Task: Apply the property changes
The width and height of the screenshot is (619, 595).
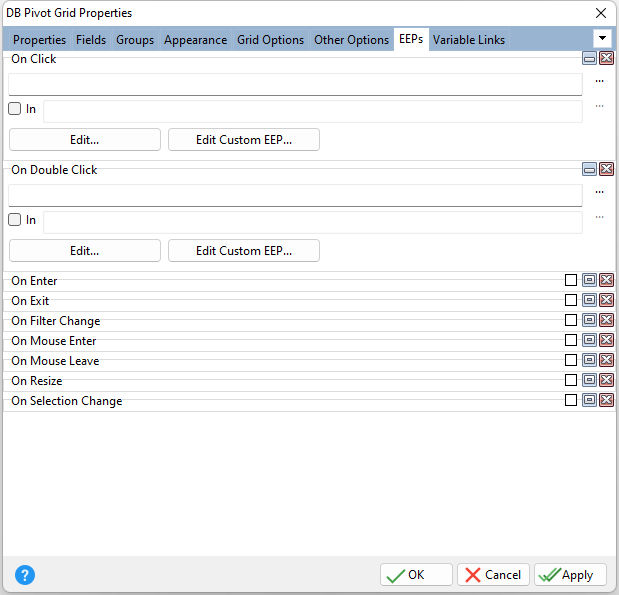Action: [570, 574]
